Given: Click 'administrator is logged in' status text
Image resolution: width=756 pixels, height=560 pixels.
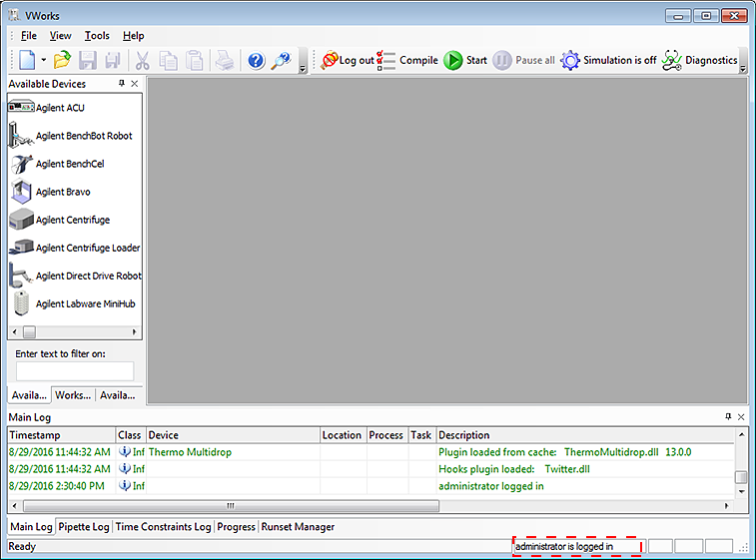Looking at the screenshot, I should (x=564, y=546).
